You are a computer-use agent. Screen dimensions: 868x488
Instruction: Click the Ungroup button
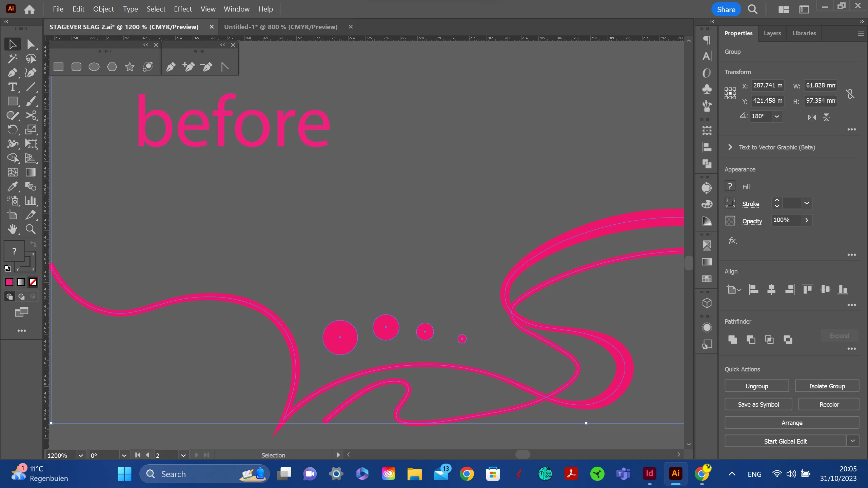pyautogui.click(x=756, y=386)
